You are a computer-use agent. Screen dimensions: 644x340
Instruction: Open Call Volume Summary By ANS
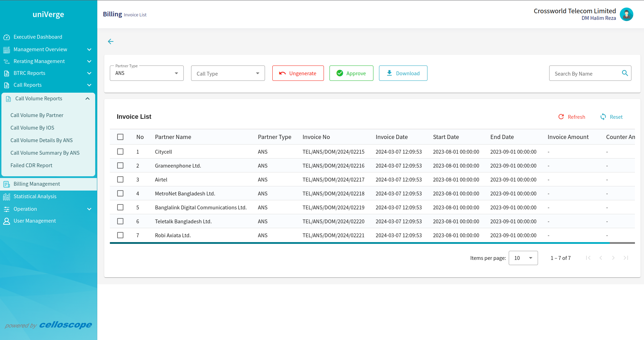coord(45,153)
